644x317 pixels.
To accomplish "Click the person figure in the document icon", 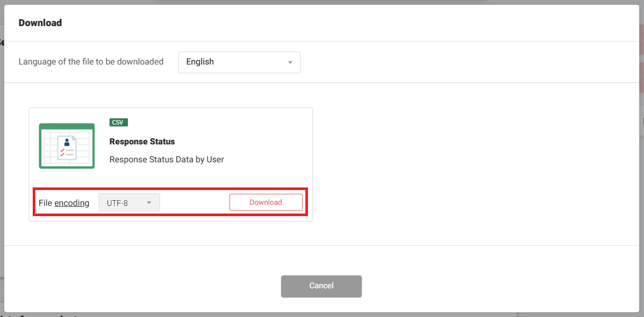I will click(x=67, y=142).
